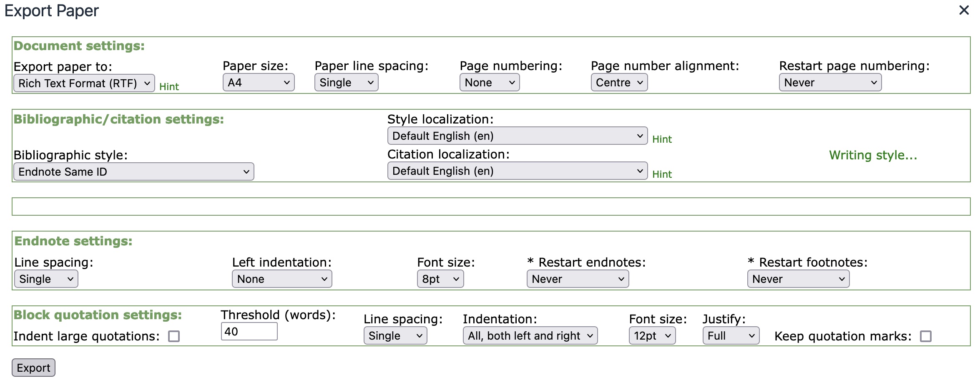Open the Left indentation dropdown
980x383 pixels.
coord(281,279)
